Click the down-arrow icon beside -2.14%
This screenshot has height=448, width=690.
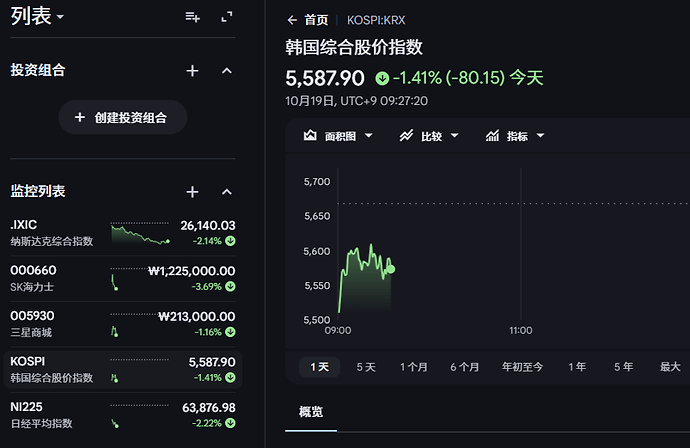(x=230, y=241)
